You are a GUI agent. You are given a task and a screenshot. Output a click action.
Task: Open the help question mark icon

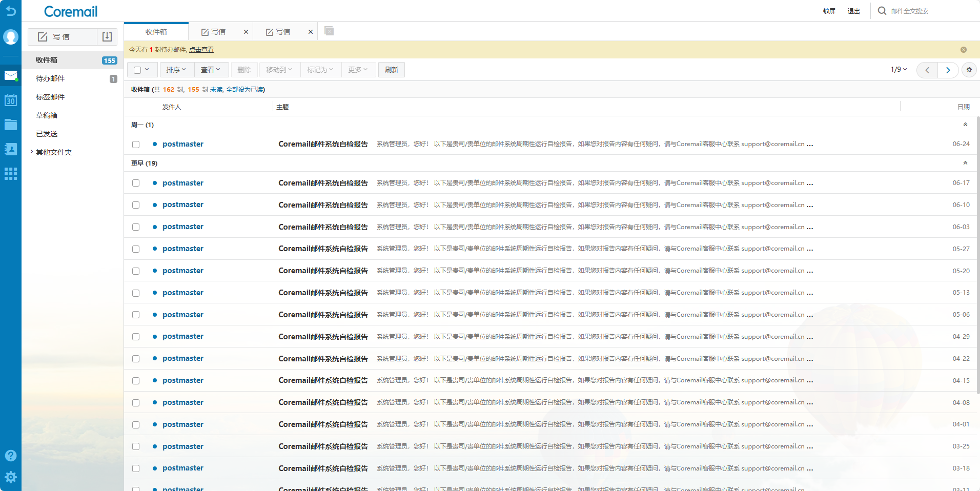pos(11,456)
